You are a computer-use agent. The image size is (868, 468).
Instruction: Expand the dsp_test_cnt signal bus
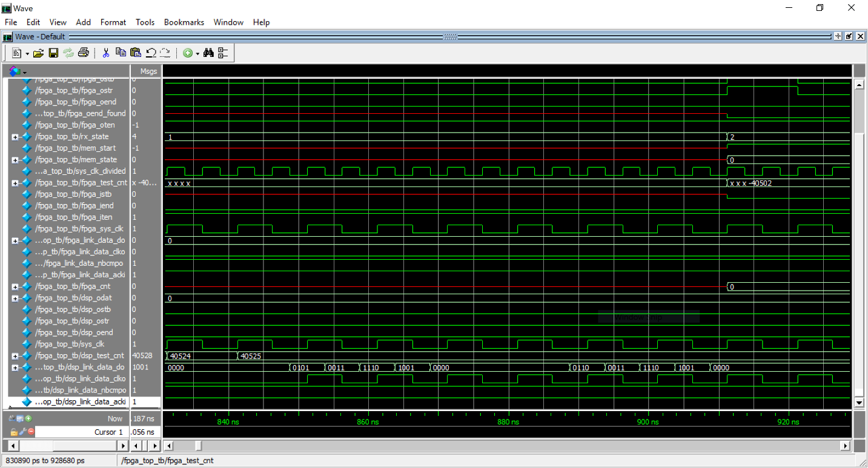coord(15,356)
